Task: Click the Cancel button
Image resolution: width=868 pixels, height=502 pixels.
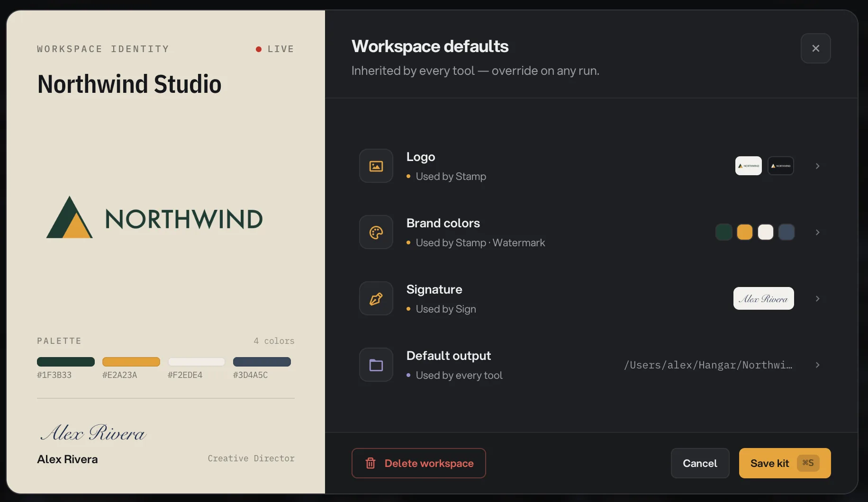Action: [700, 463]
